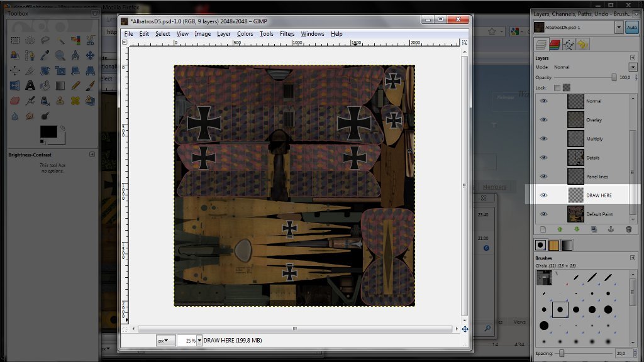Select the Foreground Select tool

(x=15, y=55)
